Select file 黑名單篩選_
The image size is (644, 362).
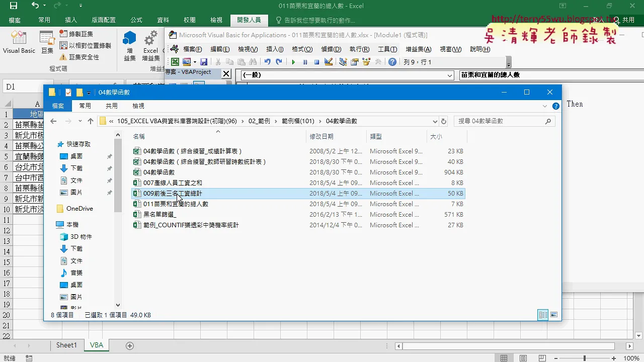click(159, 215)
